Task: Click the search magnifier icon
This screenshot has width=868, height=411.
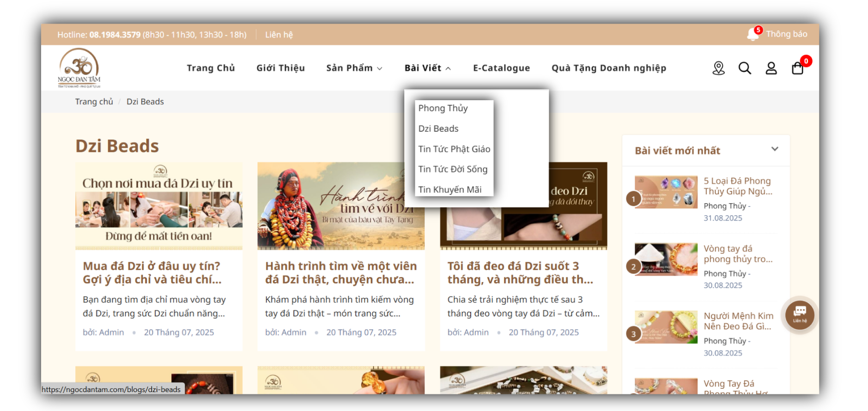Action: pyautogui.click(x=745, y=68)
